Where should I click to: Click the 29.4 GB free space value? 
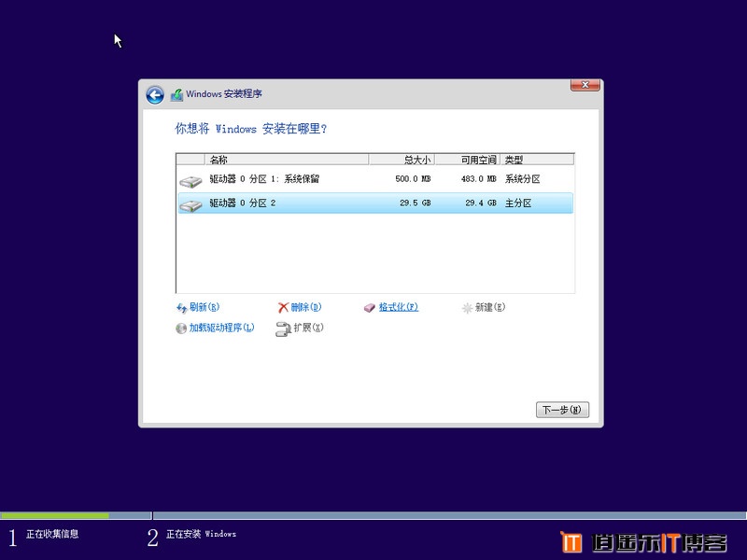(x=481, y=203)
